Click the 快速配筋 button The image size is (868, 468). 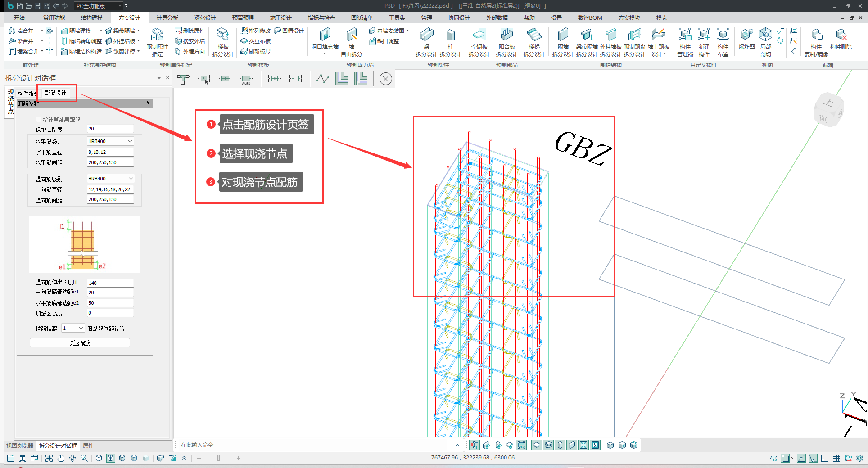point(80,343)
